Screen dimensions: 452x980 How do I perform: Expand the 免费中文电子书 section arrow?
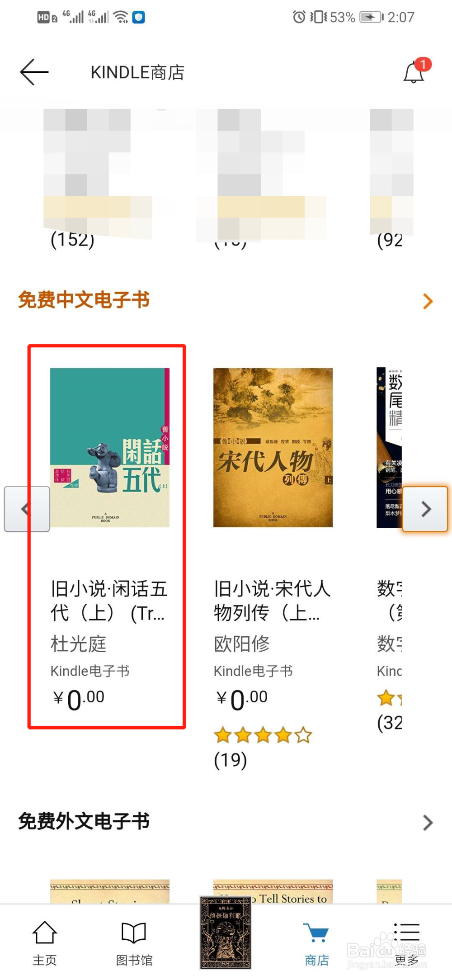[428, 301]
